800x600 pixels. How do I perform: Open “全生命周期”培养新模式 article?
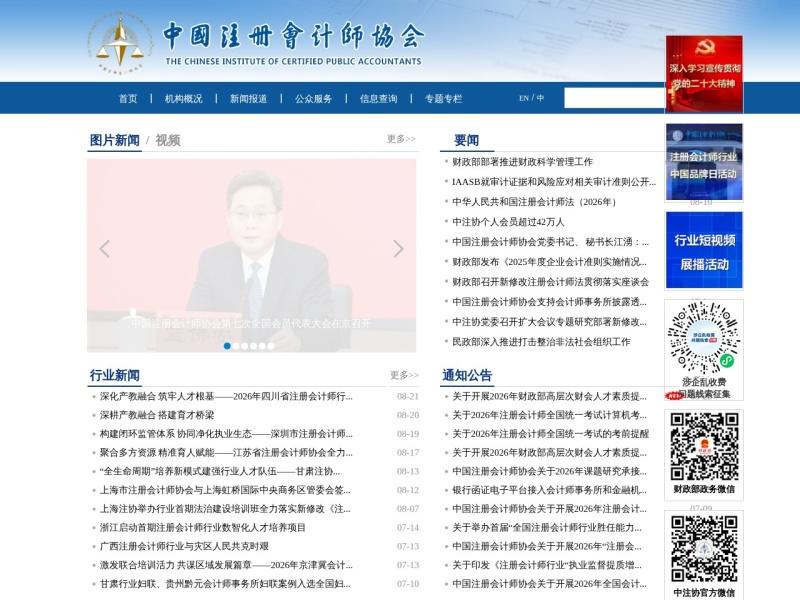220,471
